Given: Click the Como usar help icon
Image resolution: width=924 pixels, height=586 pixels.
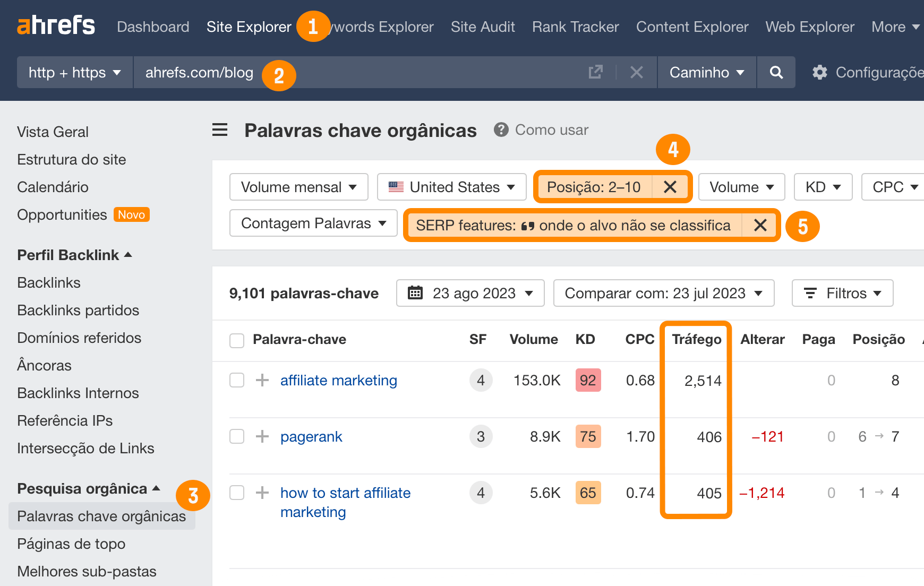Looking at the screenshot, I should point(500,130).
